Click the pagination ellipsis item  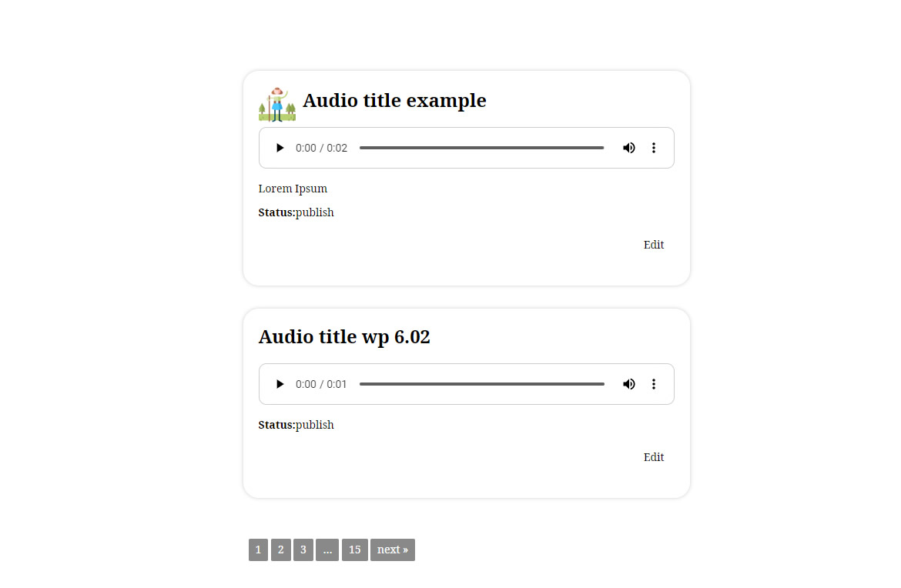tap(327, 550)
